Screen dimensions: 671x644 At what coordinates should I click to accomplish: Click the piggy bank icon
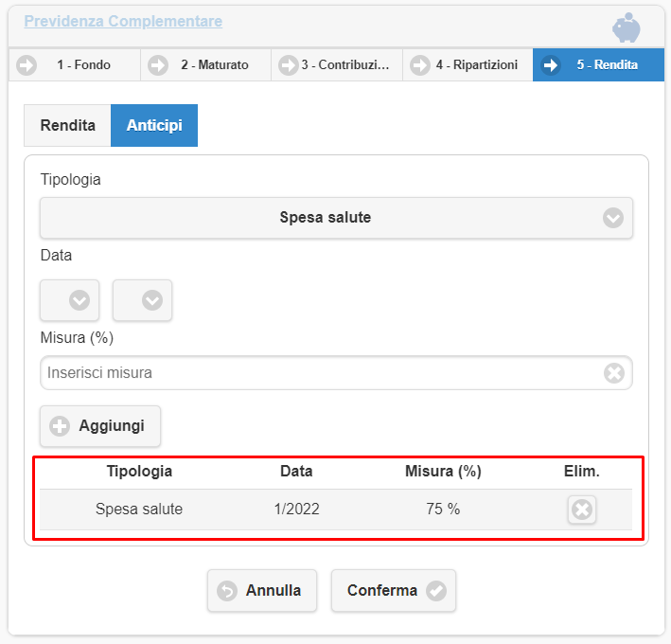626,27
